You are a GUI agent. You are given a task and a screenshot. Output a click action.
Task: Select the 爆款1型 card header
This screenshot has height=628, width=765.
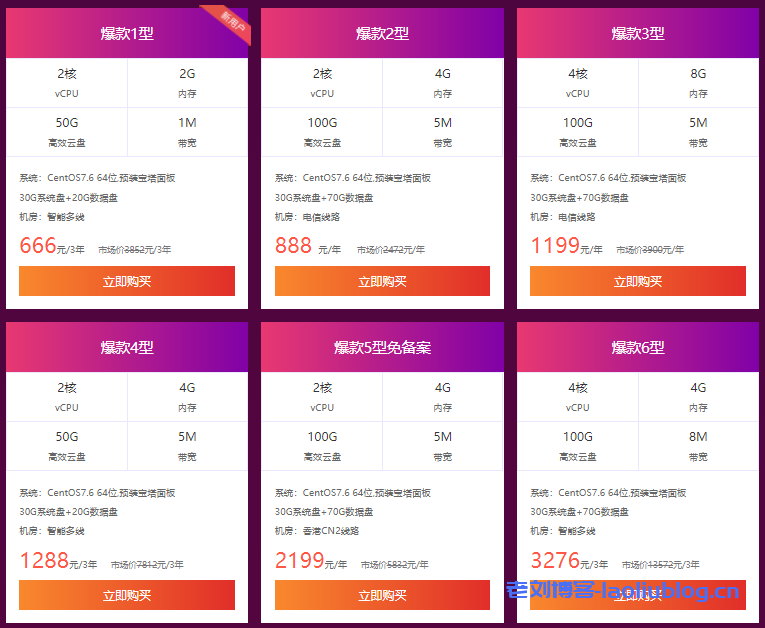(127, 34)
